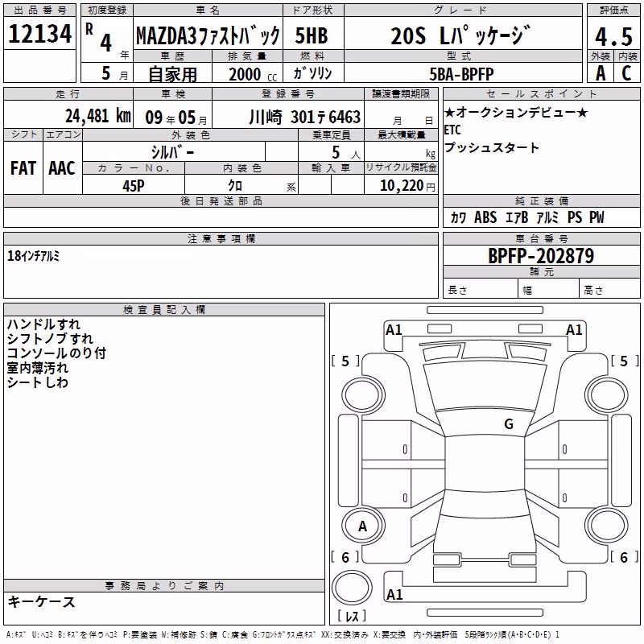Image resolution: width=644 pixels, height=644 pixels.
Task: Click the [レス] spare tire label
Action: 352,616
